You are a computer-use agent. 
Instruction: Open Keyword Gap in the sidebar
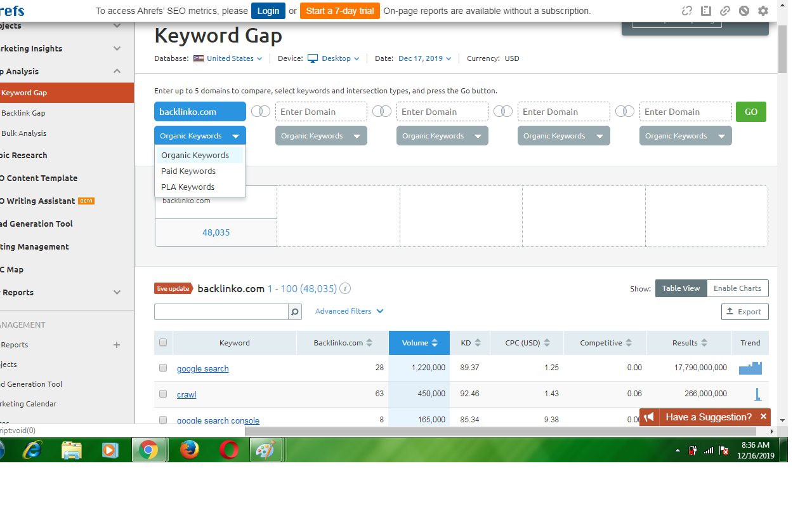click(67, 93)
